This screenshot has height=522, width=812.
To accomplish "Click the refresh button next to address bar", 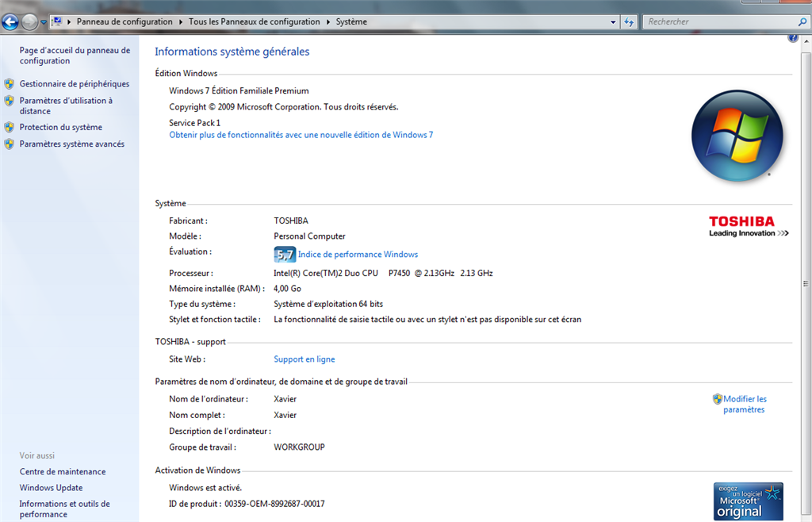I will pos(629,21).
